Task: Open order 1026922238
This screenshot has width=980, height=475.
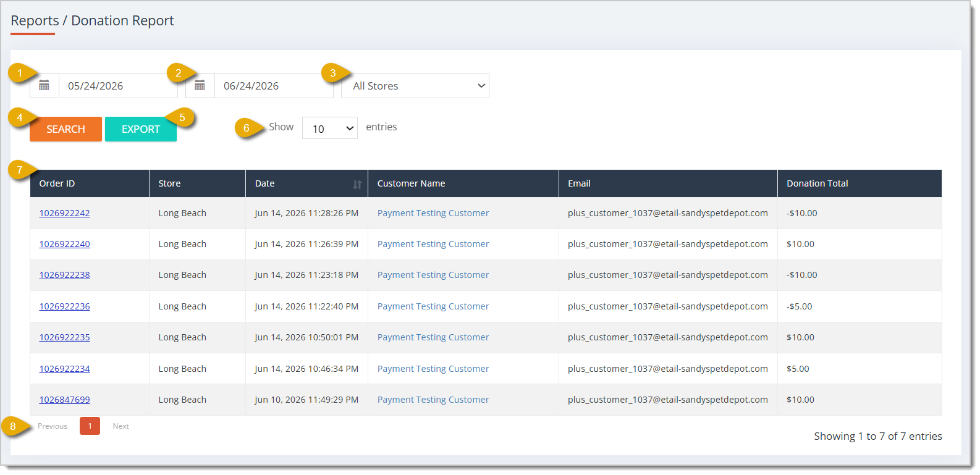Action: pos(65,275)
